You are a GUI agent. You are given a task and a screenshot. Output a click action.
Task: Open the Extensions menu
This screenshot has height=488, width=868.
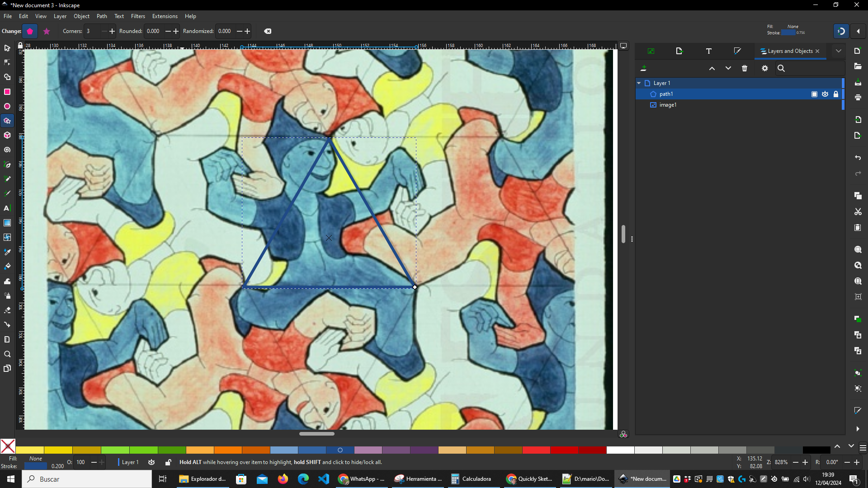tap(165, 16)
